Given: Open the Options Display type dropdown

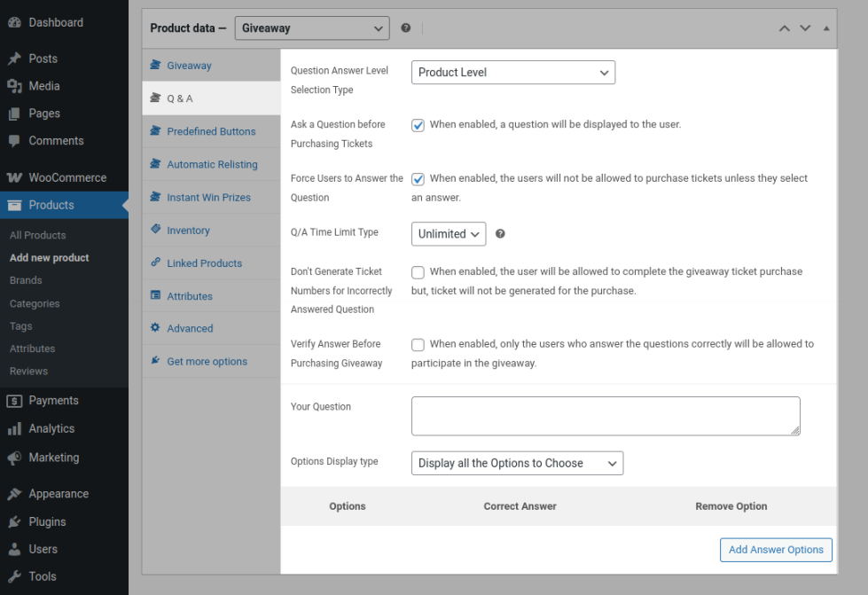Looking at the screenshot, I should click(517, 463).
